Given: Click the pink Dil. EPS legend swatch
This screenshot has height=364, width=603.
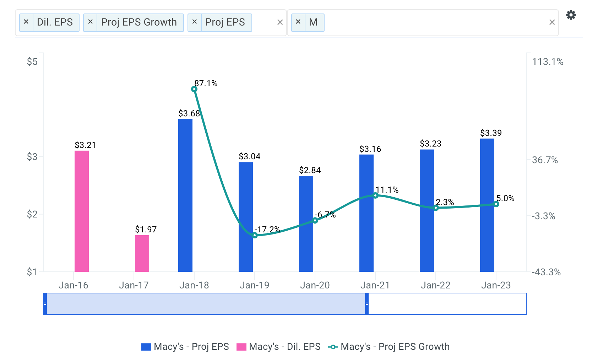Looking at the screenshot, I should pos(241,347).
